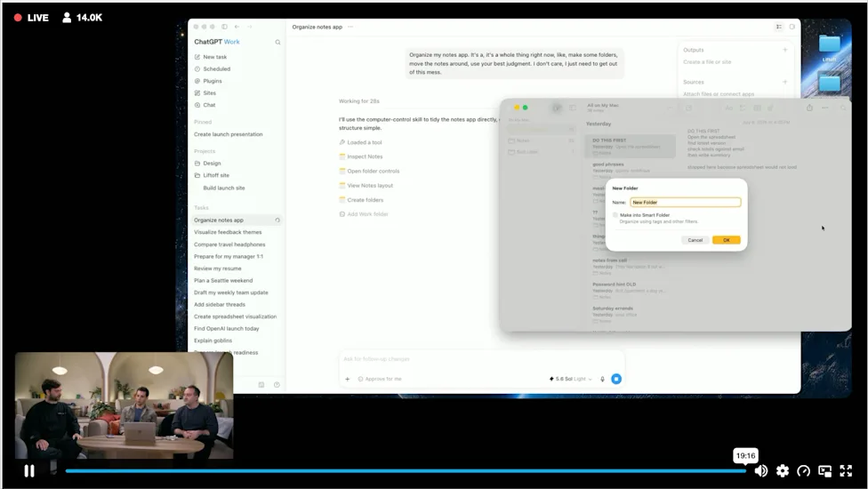Open the 5.6 Sol Light model dropdown

point(570,379)
